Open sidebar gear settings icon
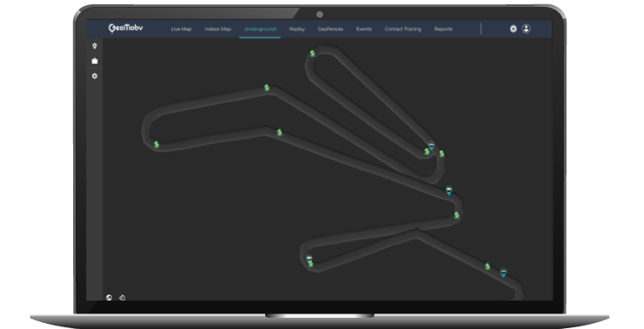This screenshot has height=329, width=644. click(95, 76)
